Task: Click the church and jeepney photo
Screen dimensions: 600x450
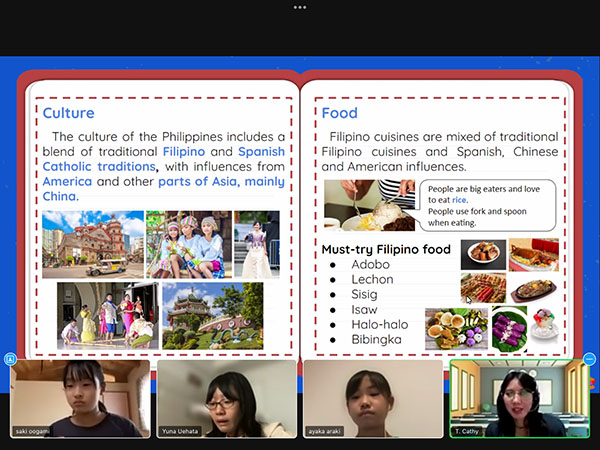Action: click(x=93, y=243)
